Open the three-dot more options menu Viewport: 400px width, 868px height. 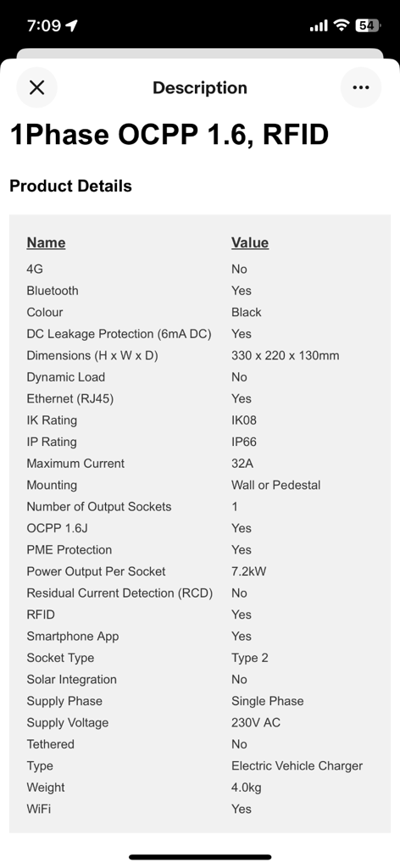[x=361, y=87]
